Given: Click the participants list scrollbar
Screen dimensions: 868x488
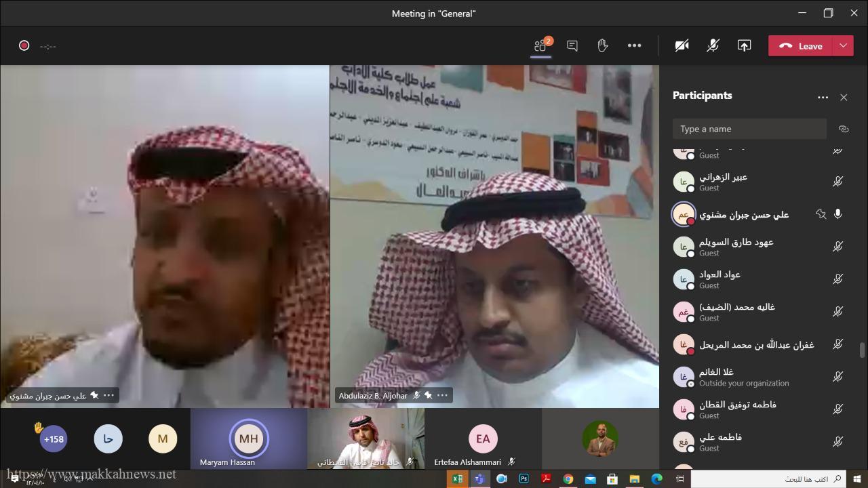Looking at the screenshot, I should [x=863, y=350].
